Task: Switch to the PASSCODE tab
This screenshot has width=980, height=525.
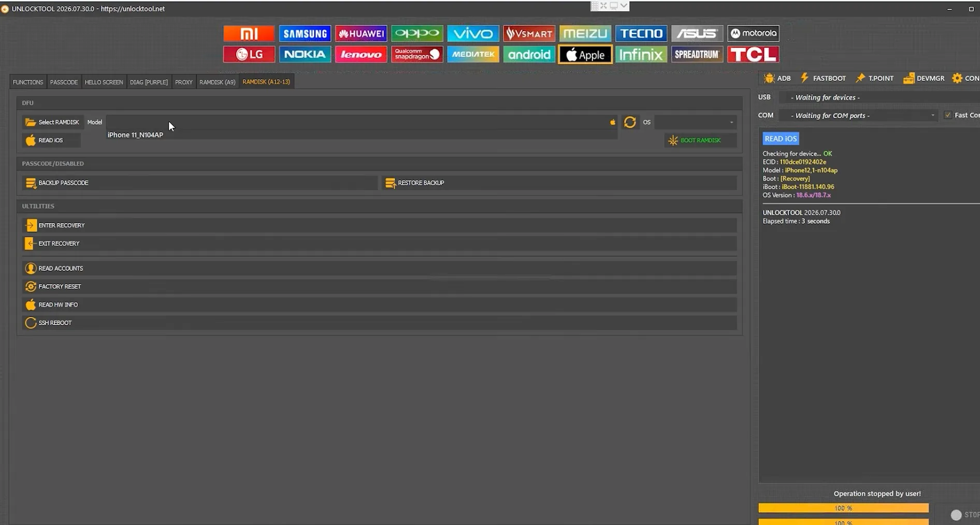Action: [64, 82]
